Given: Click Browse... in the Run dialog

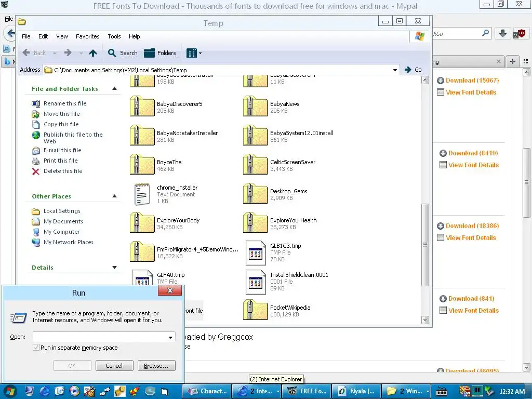Looking at the screenshot, I should (x=156, y=366).
